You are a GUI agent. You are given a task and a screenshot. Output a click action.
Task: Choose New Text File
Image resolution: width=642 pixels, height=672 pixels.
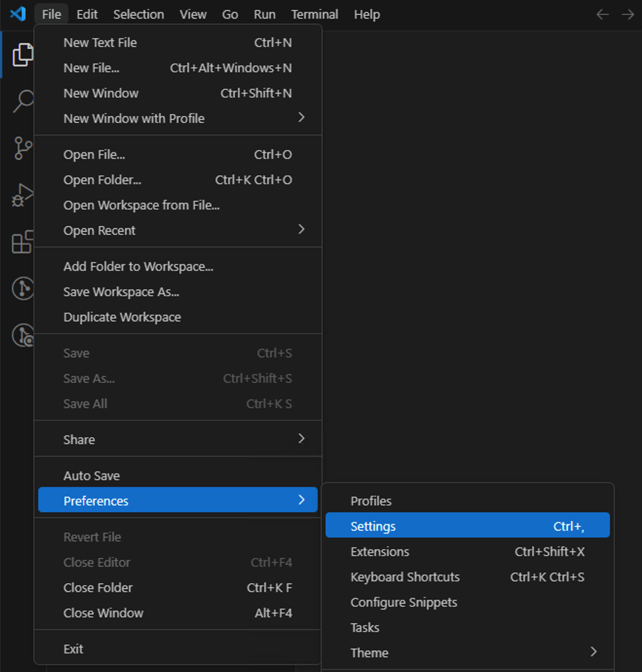pos(178,43)
